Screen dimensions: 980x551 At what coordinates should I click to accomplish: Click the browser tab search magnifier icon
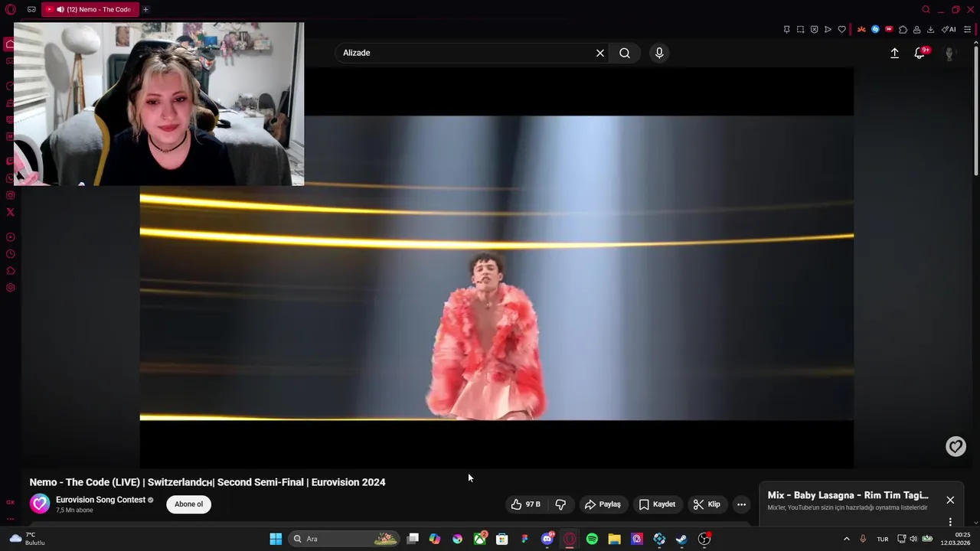tap(926, 9)
